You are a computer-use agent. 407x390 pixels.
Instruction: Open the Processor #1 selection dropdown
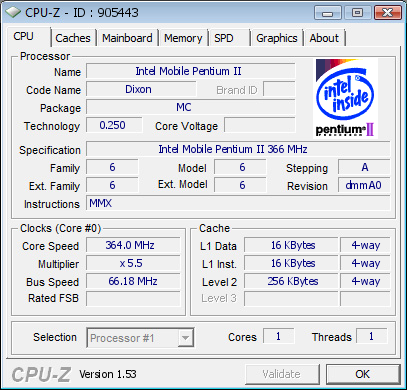(140, 338)
